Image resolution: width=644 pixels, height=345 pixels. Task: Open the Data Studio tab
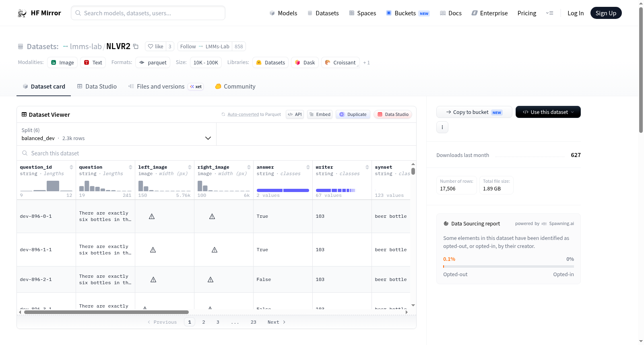[97, 87]
